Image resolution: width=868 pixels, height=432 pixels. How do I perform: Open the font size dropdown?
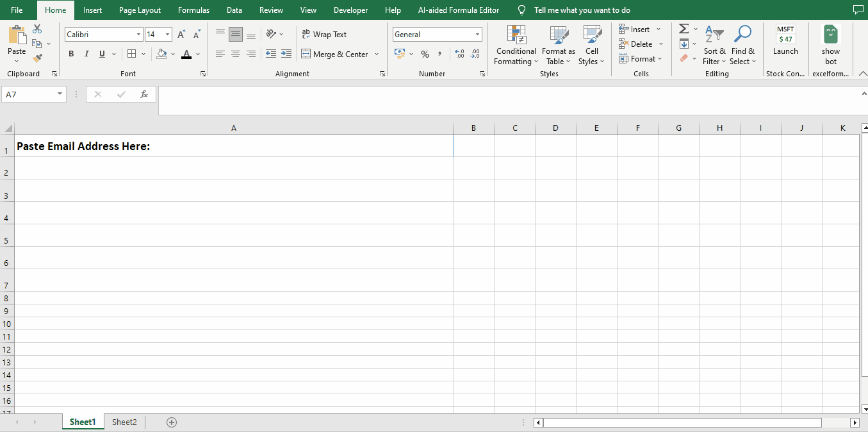tap(168, 34)
